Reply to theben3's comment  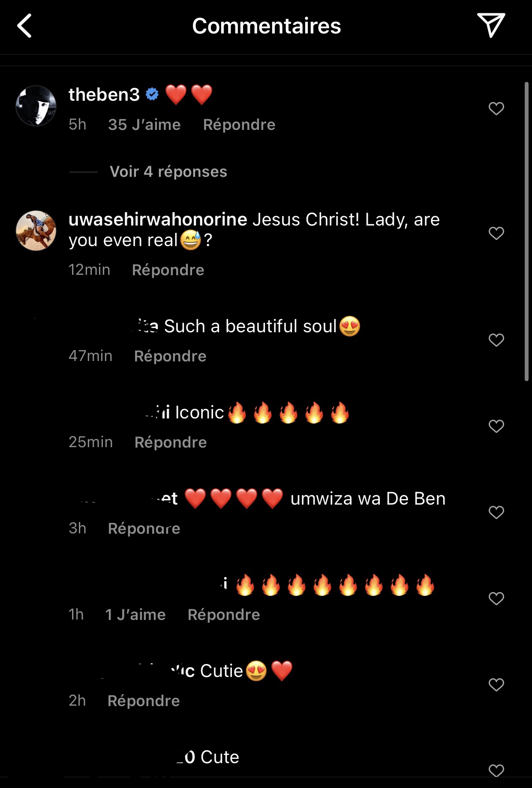tap(239, 125)
